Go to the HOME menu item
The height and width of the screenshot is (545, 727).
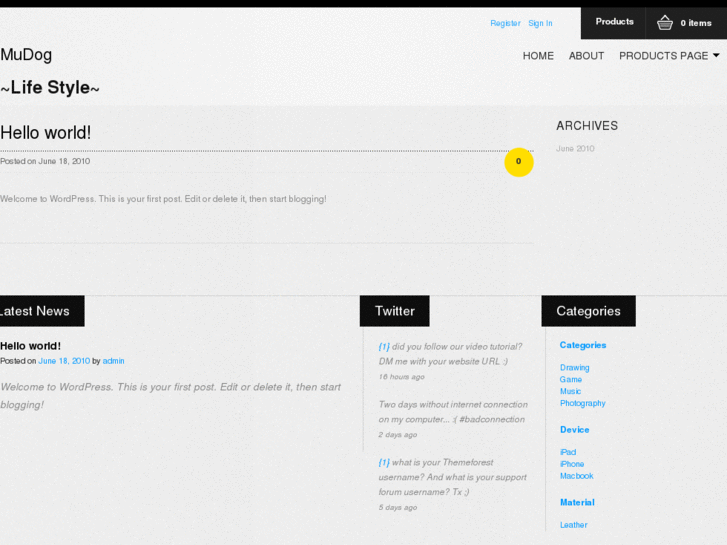538,56
